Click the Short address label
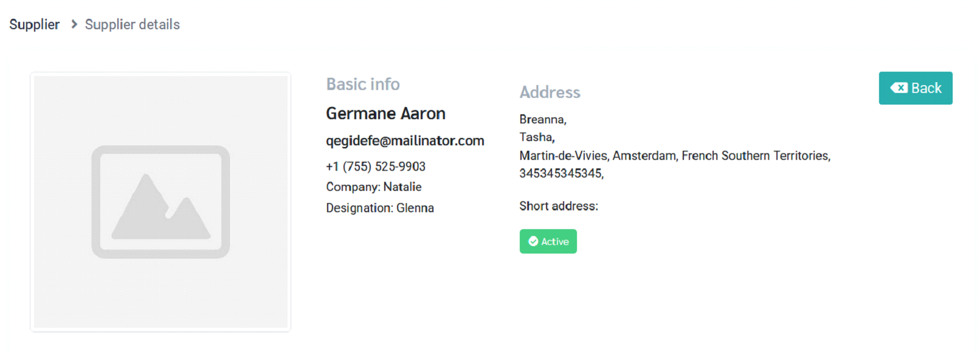This screenshot has height=352, width=980. pyautogui.click(x=559, y=206)
